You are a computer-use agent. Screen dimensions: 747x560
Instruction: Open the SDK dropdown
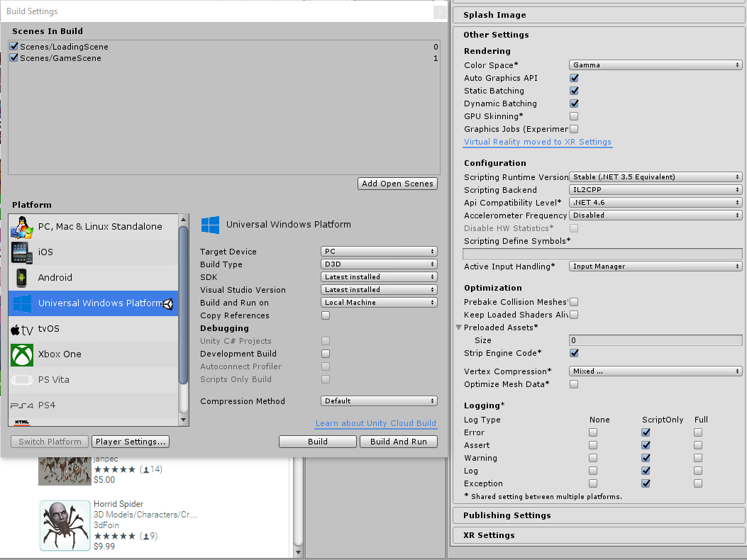pos(379,277)
